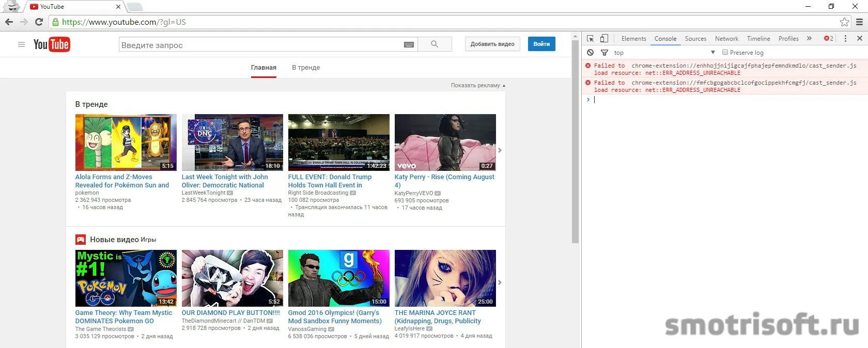Close the YouTube browser tab
The image size is (868, 348).
click(x=118, y=7)
